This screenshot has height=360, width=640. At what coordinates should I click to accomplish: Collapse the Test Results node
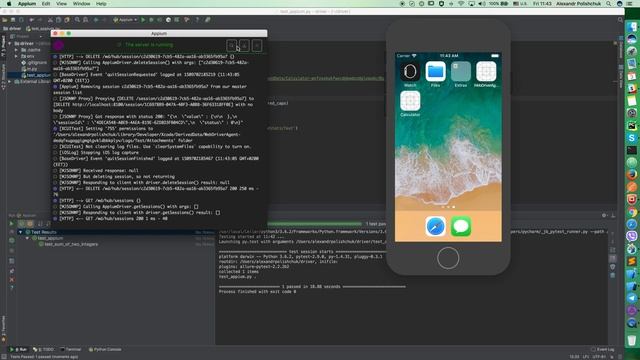coord(20,232)
